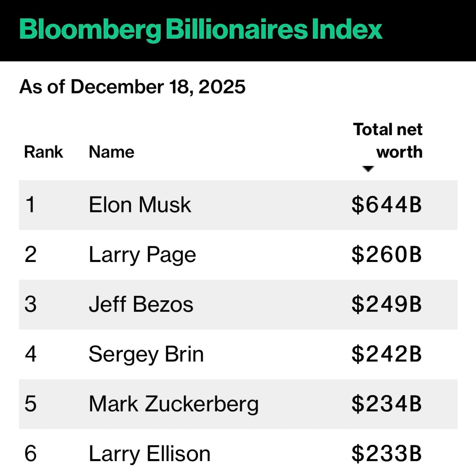This screenshot has height=476, width=476.
Task: Click rank number 1 in the table
Action: [x=30, y=205]
